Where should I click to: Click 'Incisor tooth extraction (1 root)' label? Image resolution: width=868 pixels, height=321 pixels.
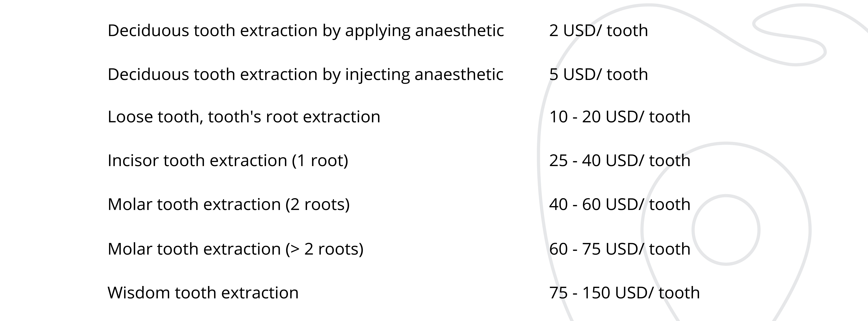point(228,161)
